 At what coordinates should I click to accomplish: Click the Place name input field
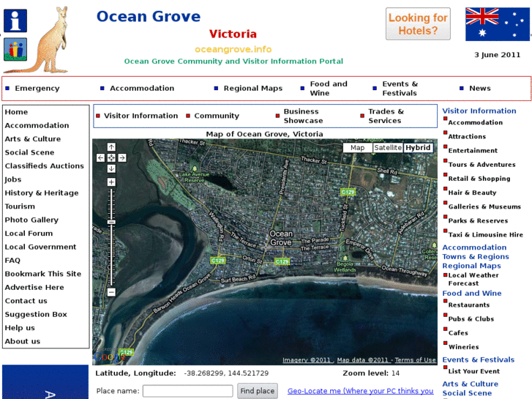coord(187,391)
